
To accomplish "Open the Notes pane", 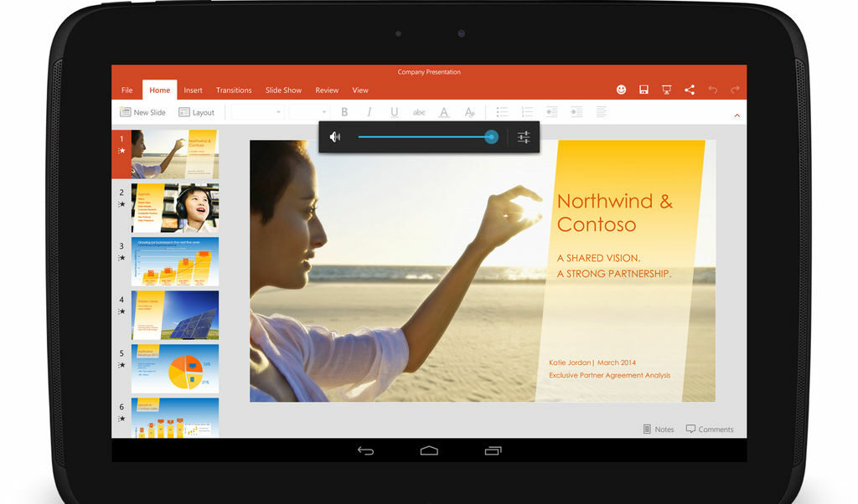I will (x=659, y=429).
